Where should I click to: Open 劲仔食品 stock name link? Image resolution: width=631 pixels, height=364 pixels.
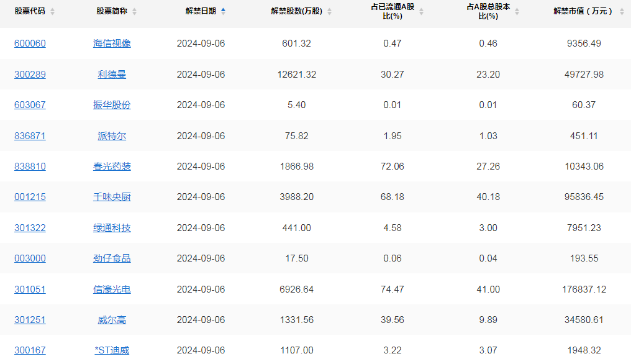point(112,258)
